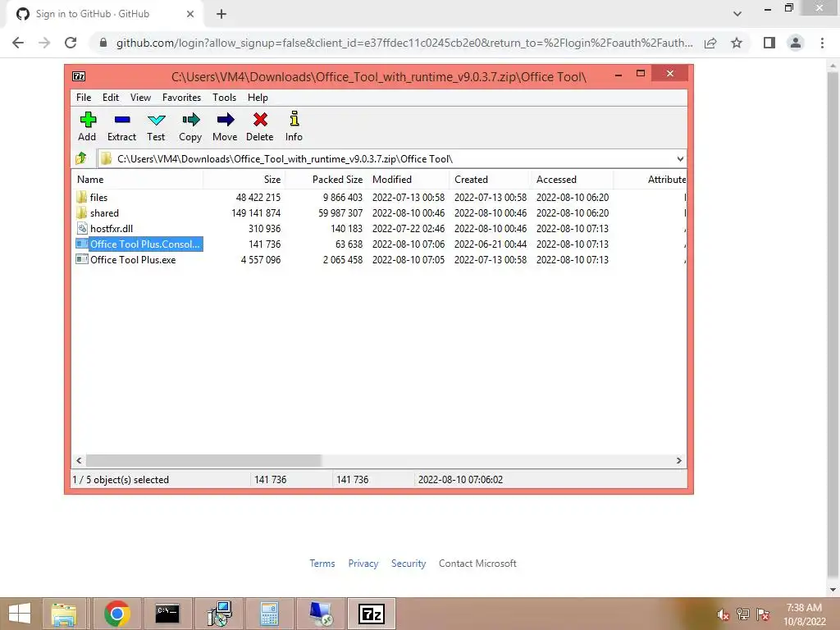Sort by Created column header
This screenshot has height=630, width=840.
tap(491, 180)
